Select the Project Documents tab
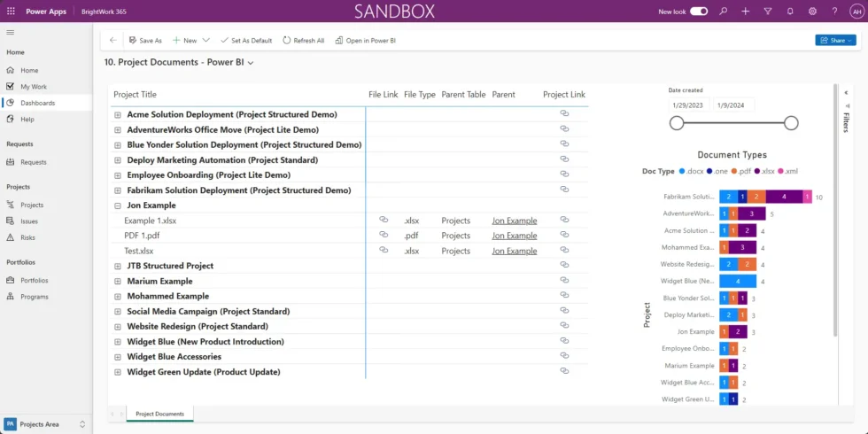Image resolution: width=868 pixels, height=434 pixels. pyautogui.click(x=159, y=414)
